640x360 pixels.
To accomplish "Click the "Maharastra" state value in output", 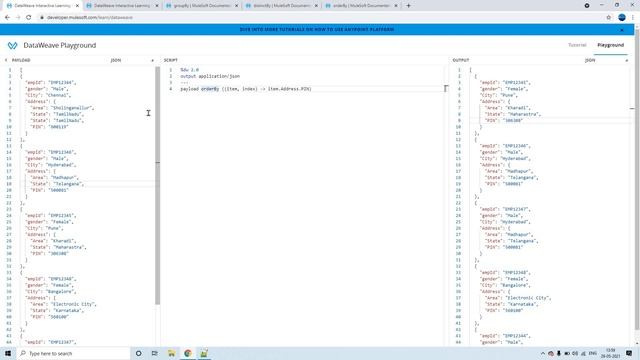I will tap(524, 114).
